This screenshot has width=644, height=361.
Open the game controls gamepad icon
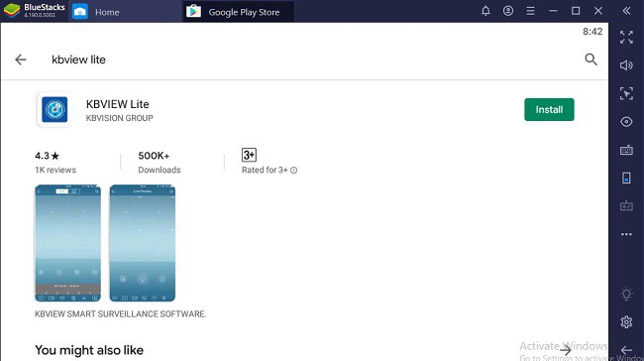[x=626, y=206]
